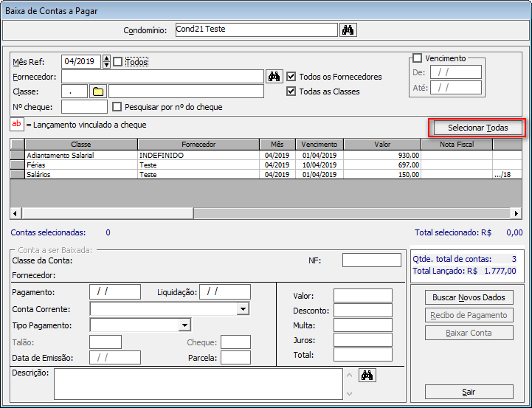Click the Classe code field
This screenshot has height=408, width=532.
pyautogui.click(x=75, y=91)
